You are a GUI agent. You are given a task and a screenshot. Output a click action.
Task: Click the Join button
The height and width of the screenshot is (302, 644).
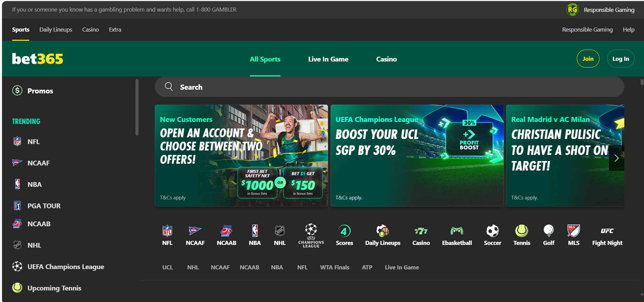588,59
